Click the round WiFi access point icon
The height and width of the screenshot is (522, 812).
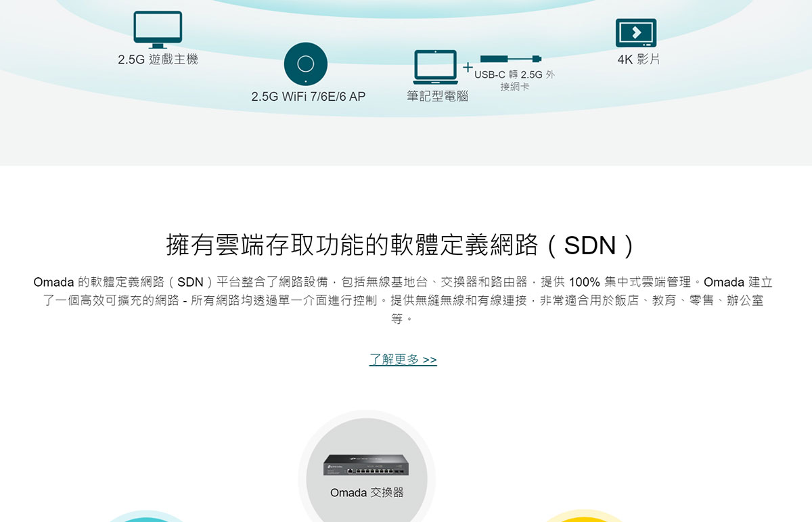306,64
